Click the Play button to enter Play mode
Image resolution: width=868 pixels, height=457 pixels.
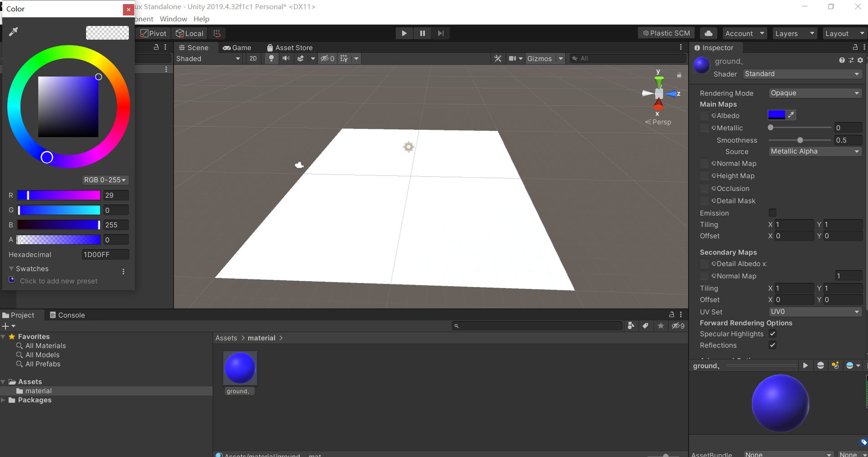point(404,33)
